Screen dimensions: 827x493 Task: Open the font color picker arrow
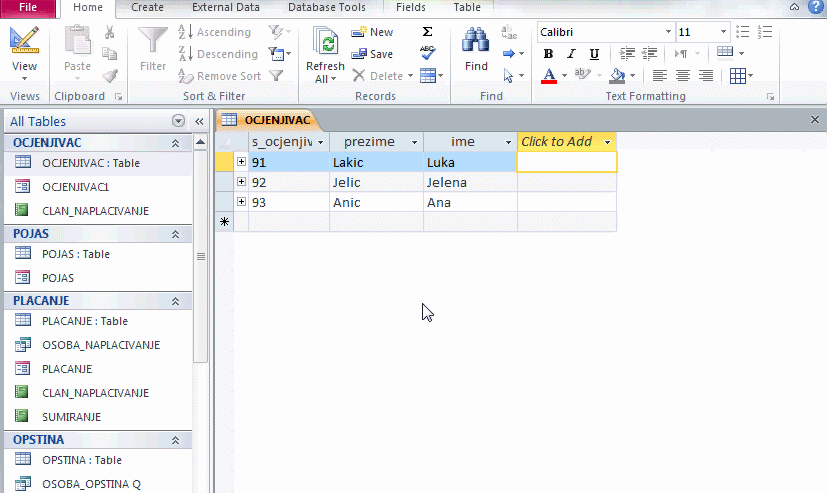[564, 76]
